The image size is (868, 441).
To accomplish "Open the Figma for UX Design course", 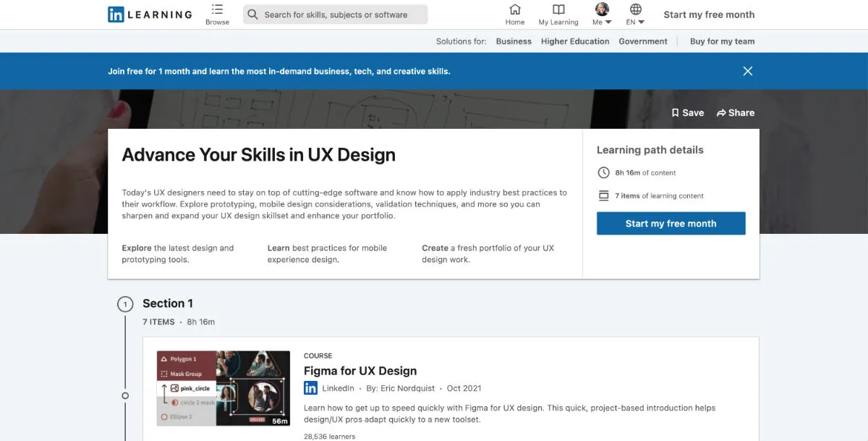I will click(x=359, y=371).
